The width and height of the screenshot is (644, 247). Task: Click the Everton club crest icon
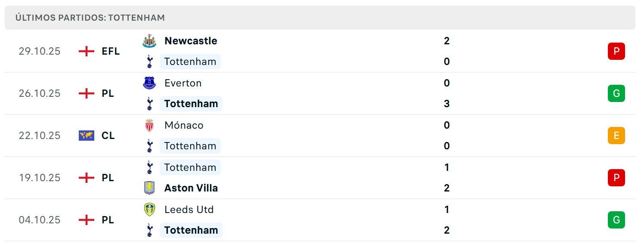click(x=149, y=83)
